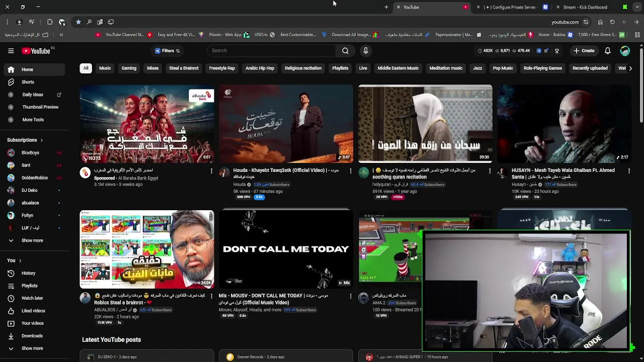Open the browser three-dot menu
The width and height of the screenshot is (644, 362).
point(7,22)
